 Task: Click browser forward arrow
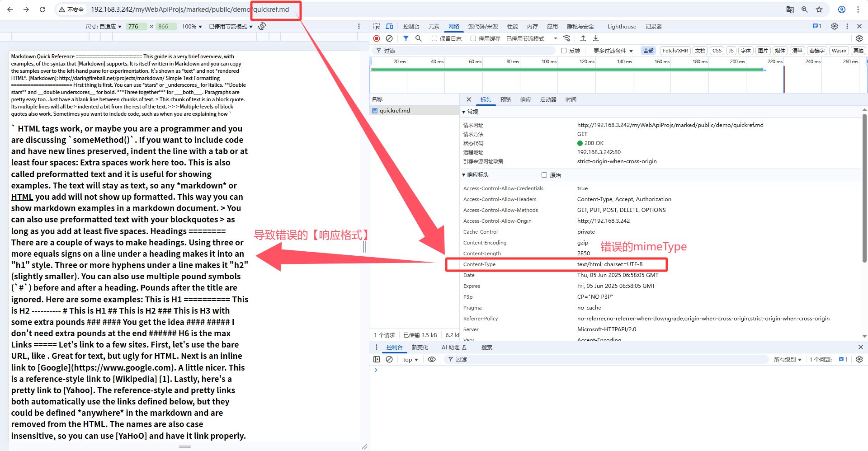[x=26, y=9]
